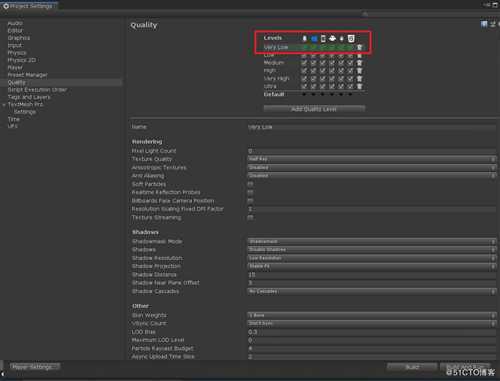The width and height of the screenshot is (500, 381).
Task: Open the Physics 2D settings category
Action: (22, 60)
